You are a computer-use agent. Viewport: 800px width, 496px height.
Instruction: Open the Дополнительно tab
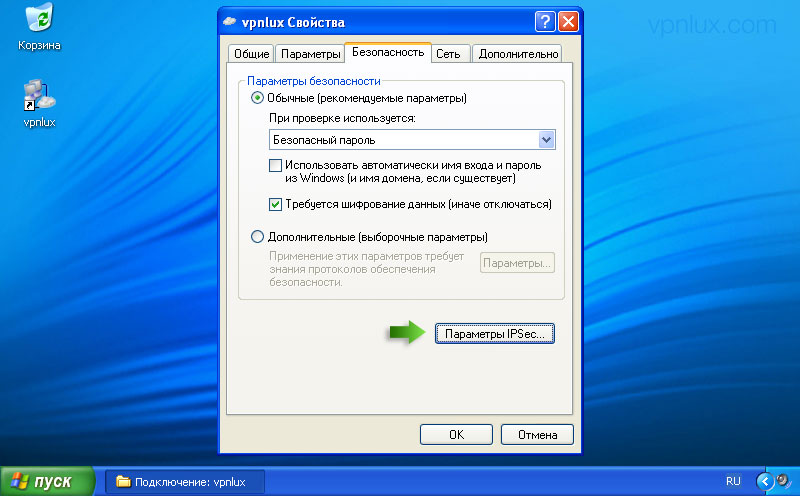tap(518, 54)
